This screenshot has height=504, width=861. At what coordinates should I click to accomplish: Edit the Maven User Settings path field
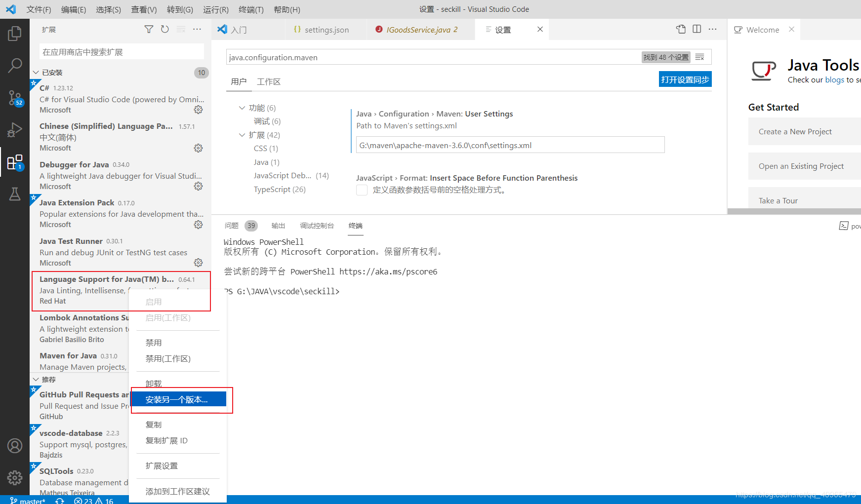pyautogui.click(x=510, y=145)
